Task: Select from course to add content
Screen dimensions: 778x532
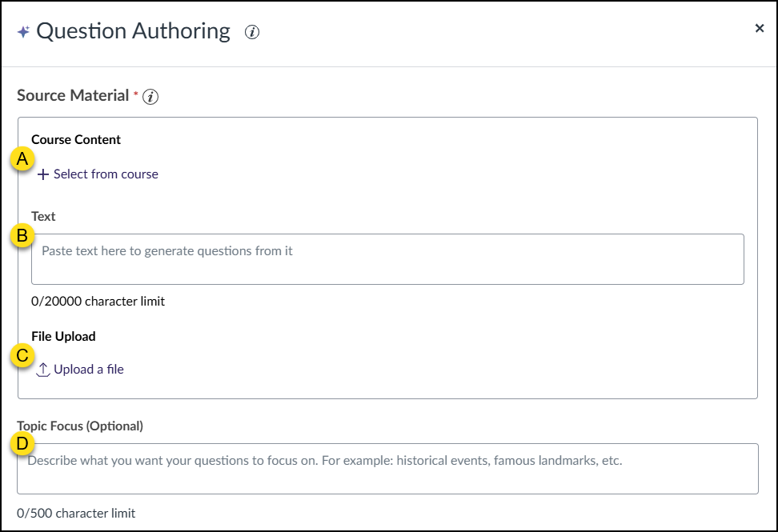Action: pyautogui.click(x=105, y=174)
